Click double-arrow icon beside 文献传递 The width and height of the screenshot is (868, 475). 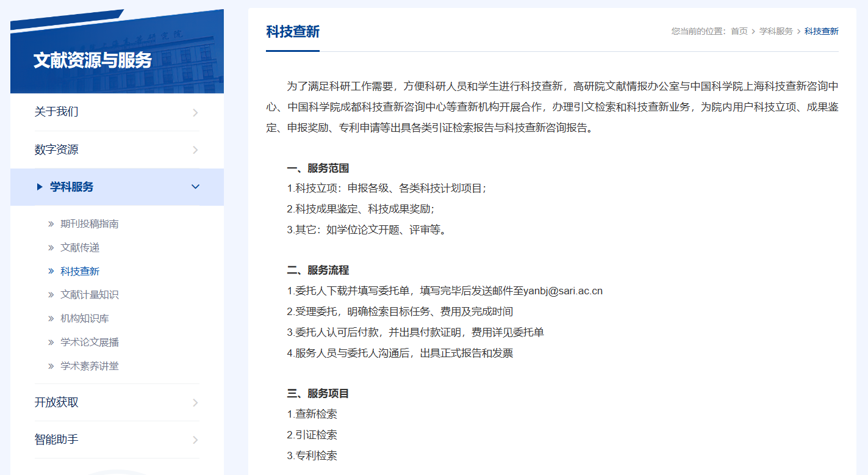51,248
